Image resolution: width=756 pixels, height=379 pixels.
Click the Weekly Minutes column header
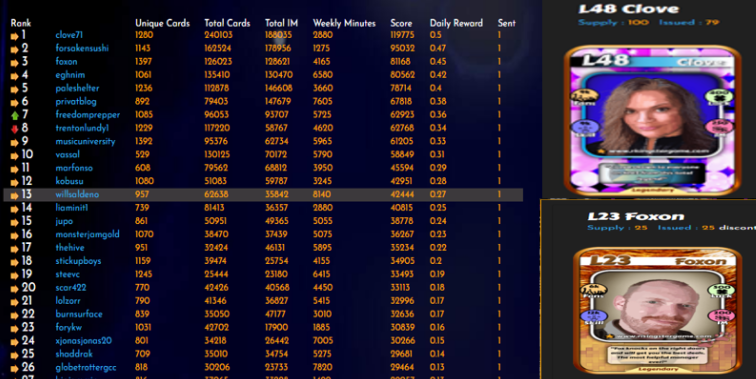[x=344, y=23]
